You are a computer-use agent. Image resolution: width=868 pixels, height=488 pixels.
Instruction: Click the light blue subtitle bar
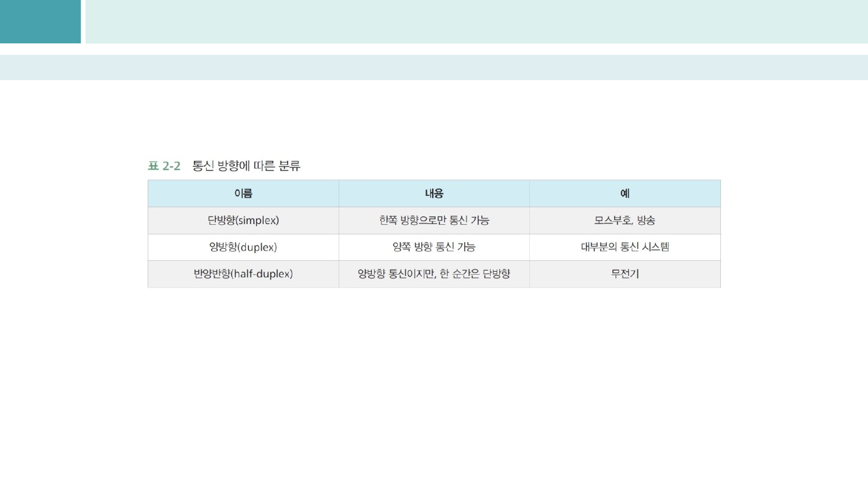click(434, 67)
